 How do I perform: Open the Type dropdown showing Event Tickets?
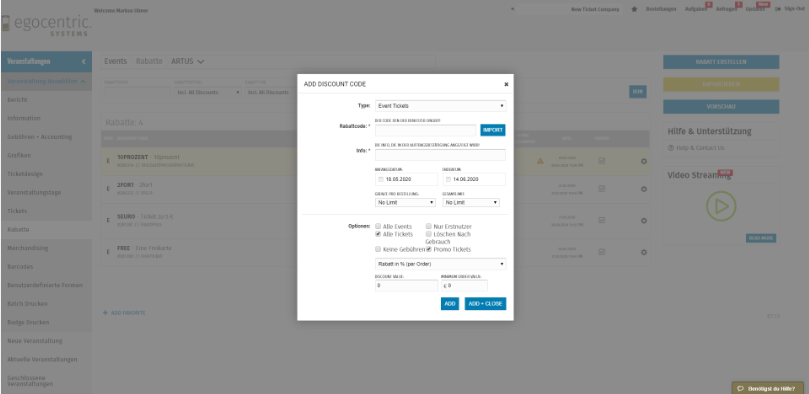coord(441,106)
